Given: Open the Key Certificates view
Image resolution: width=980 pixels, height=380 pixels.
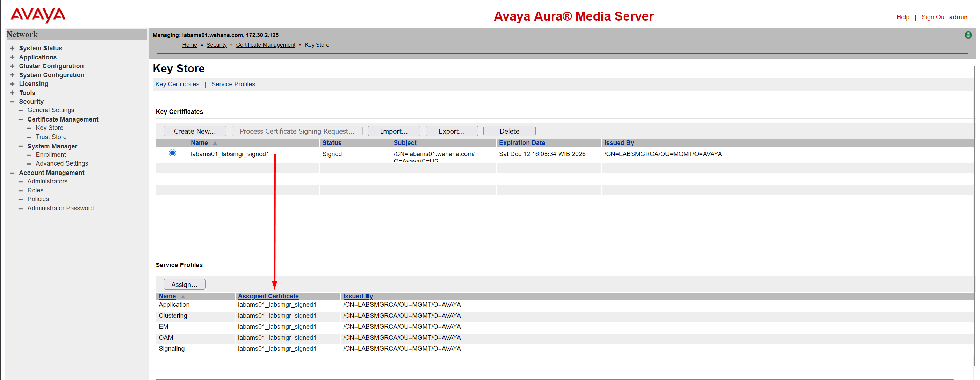Looking at the screenshot, I should coord(177,84).
